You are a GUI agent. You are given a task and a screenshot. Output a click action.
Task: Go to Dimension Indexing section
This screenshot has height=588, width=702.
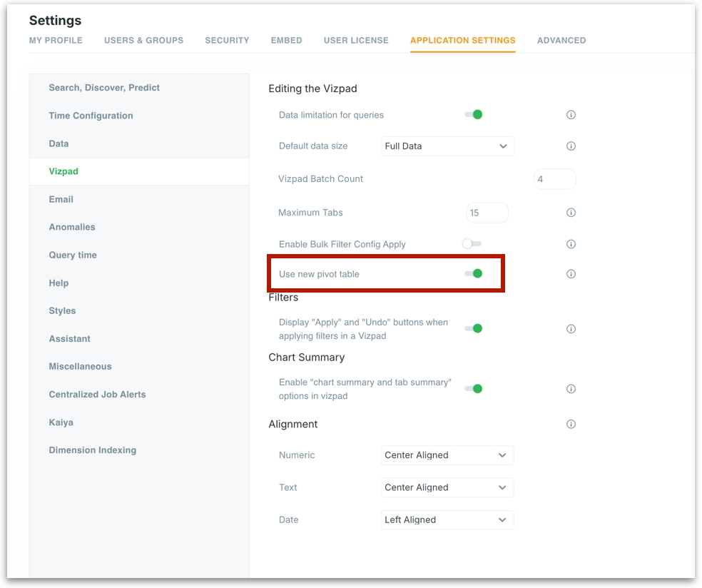[x=92, y=450]
